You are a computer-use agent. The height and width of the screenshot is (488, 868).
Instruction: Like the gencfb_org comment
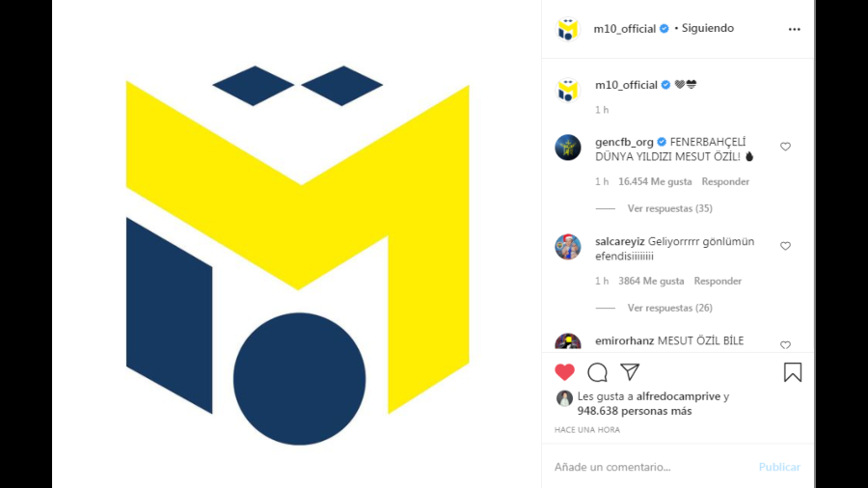pos(785,147)
